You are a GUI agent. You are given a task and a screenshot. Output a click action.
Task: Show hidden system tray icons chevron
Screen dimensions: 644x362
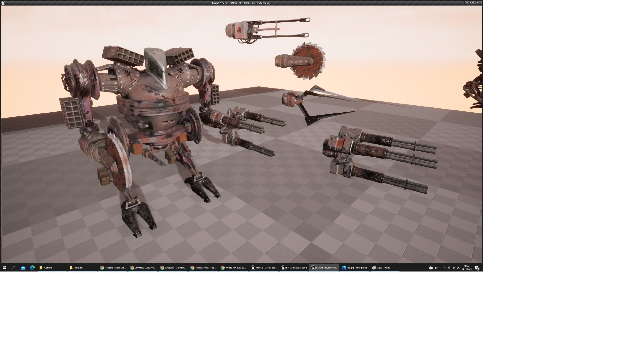coord(445,268)
